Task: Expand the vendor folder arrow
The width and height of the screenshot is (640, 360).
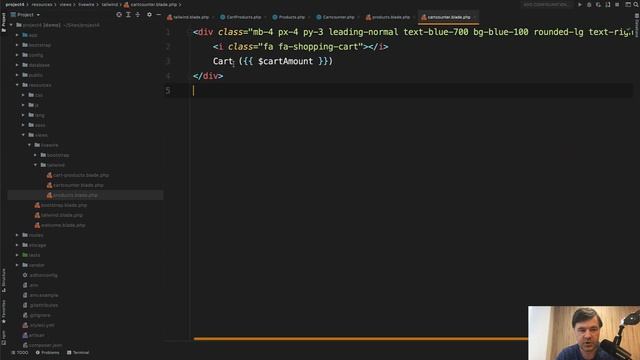Action: click(x=17, y=265)
